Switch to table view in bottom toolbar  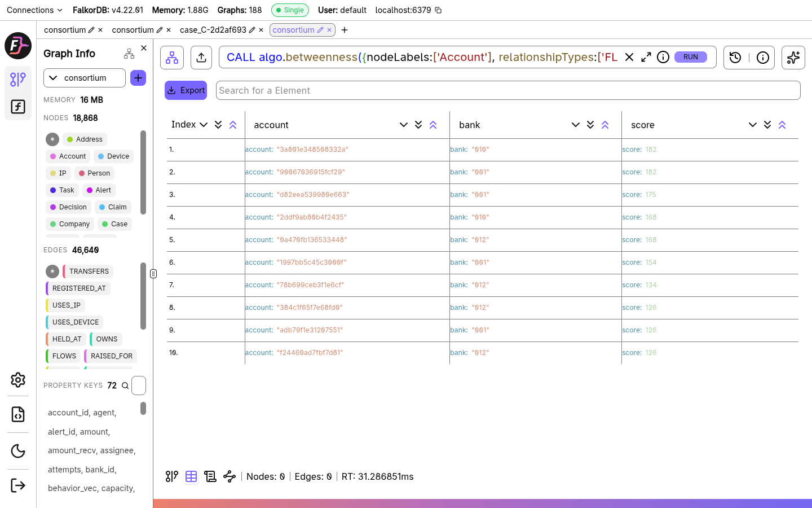tap(191, 476)
